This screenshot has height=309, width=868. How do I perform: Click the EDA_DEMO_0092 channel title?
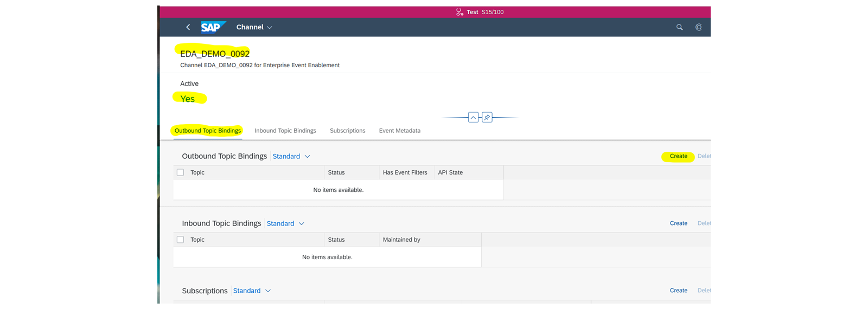215,54
